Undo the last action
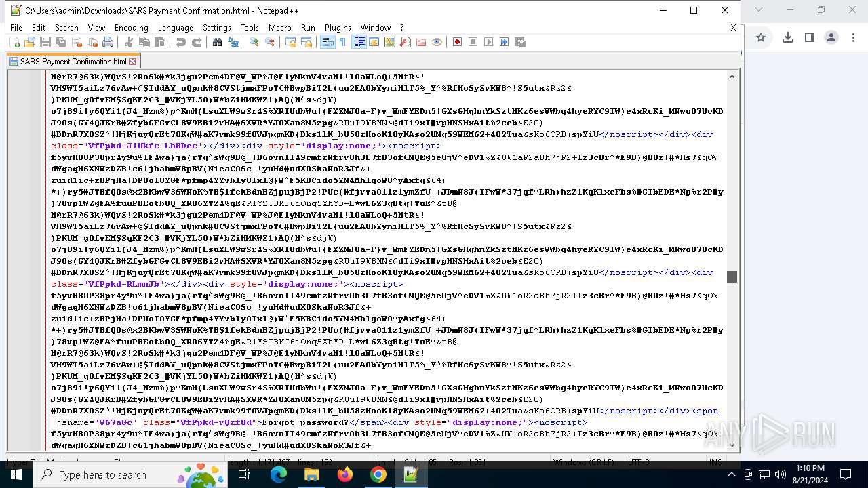The width and height of the screenshot is (868, 488). [x=181, y=42]
